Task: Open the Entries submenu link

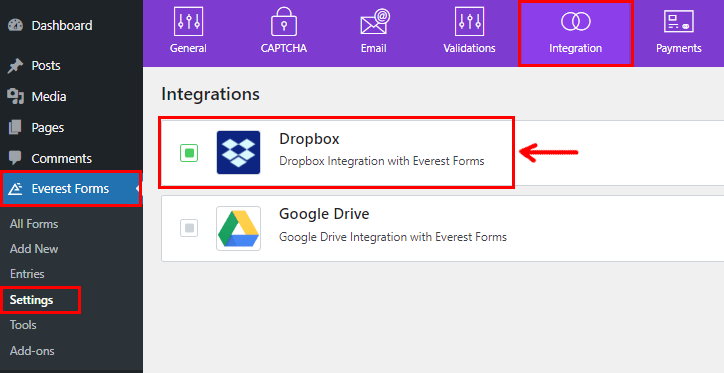Action: 27,274
